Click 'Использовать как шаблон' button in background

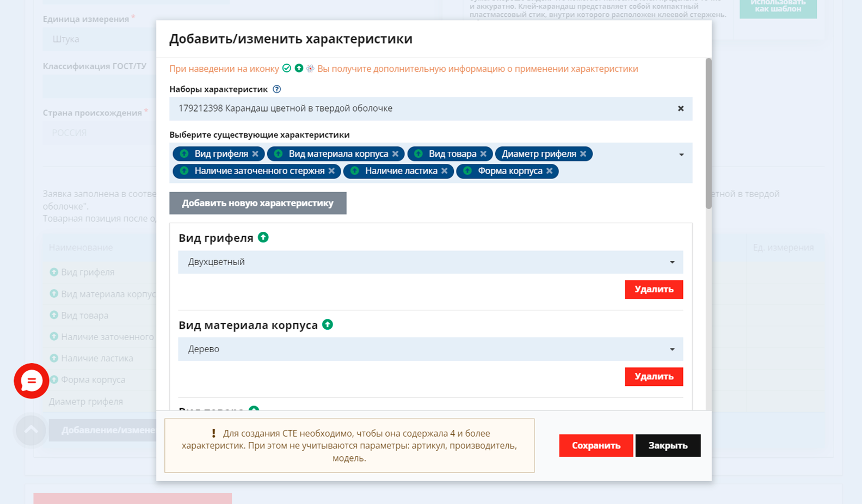point(778,8)
